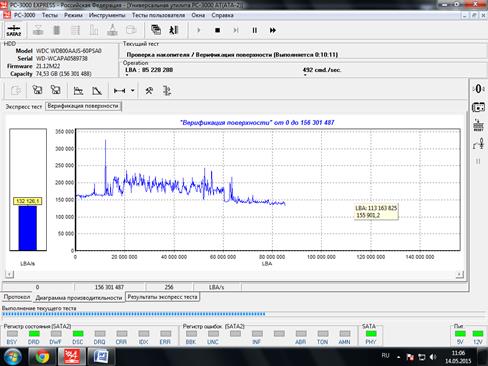Open Результаты экспресс теста tab
The width and height of the screenshot is (488, 366).
point(162,297)
